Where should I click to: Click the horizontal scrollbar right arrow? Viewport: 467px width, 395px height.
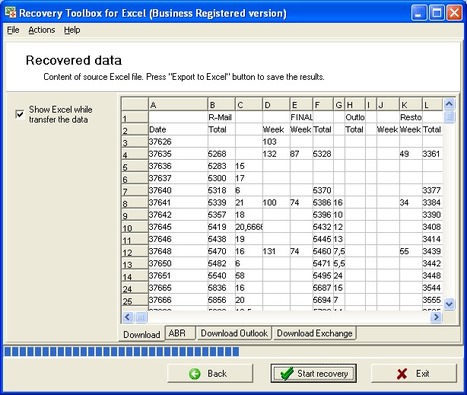coord(436,317)
